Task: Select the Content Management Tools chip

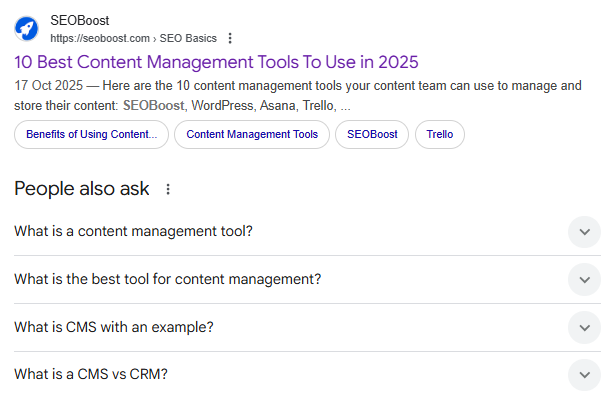Action: (x=252, y=135)
